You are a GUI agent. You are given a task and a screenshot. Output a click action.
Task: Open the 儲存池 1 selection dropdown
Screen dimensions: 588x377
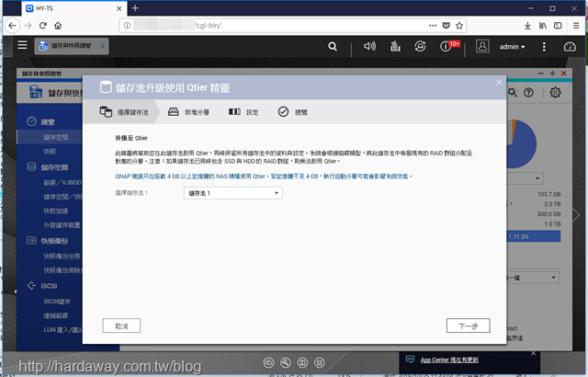click(x=232, y=193)
